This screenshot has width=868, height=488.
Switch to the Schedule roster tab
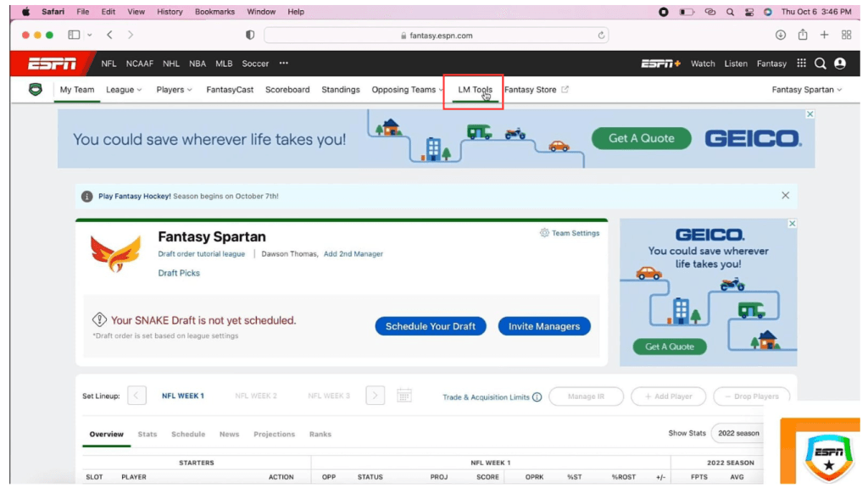tap(188, 435)
